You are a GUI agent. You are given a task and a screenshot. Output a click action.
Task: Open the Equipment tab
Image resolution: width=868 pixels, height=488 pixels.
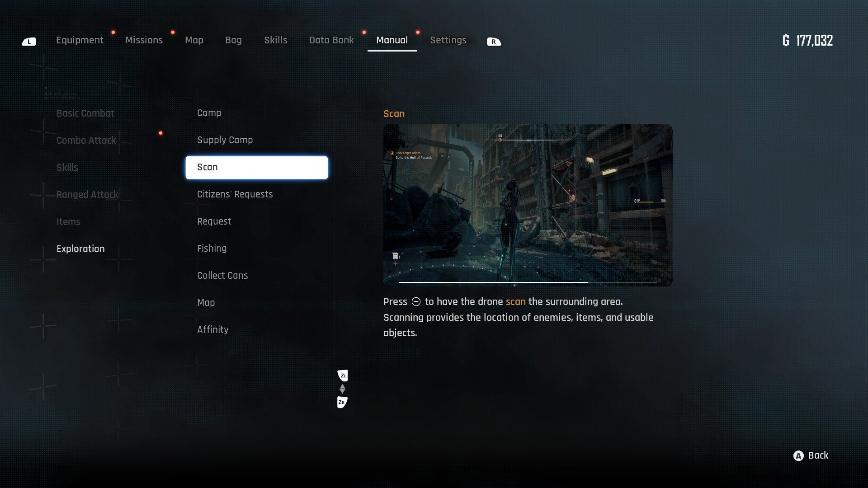coord(80,40)
